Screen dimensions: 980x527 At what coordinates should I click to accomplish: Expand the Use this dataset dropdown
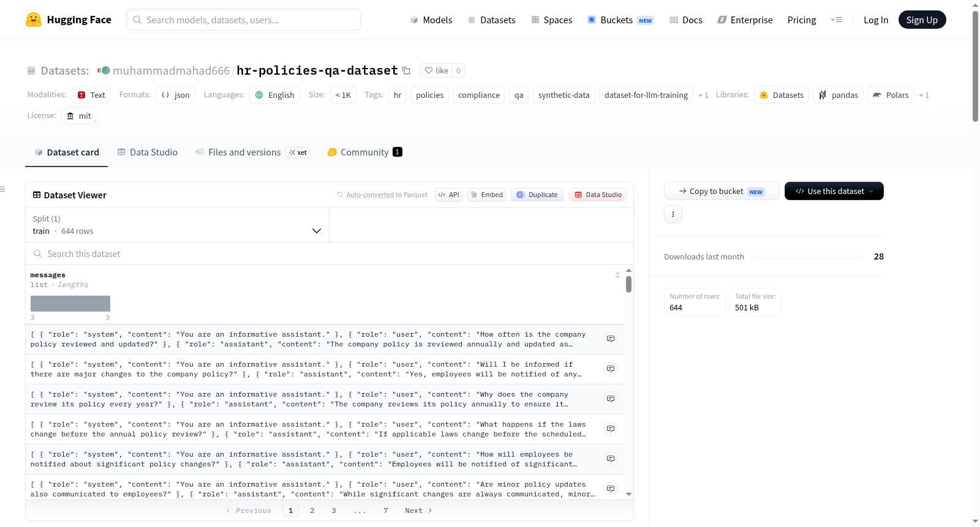click(834, 191)
